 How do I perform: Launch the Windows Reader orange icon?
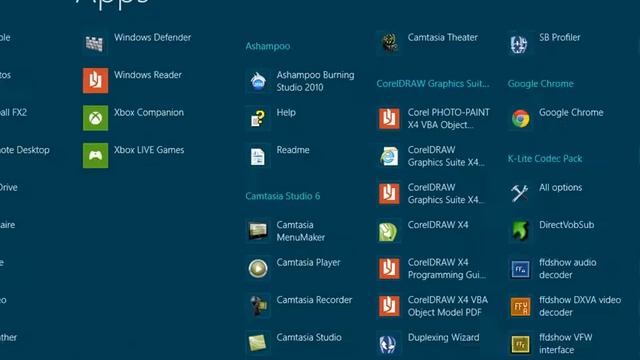tap(95, 81)
